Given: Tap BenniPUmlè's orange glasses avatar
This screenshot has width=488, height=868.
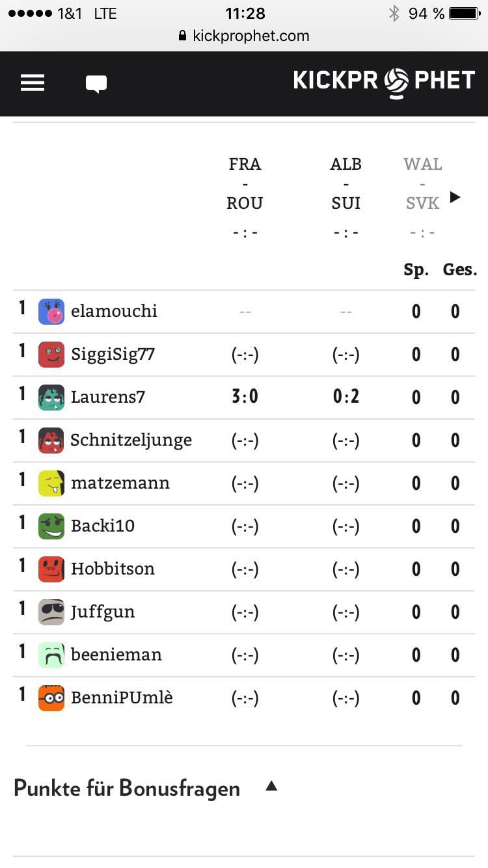Looking at the screenshot, I should coord(51,698).
